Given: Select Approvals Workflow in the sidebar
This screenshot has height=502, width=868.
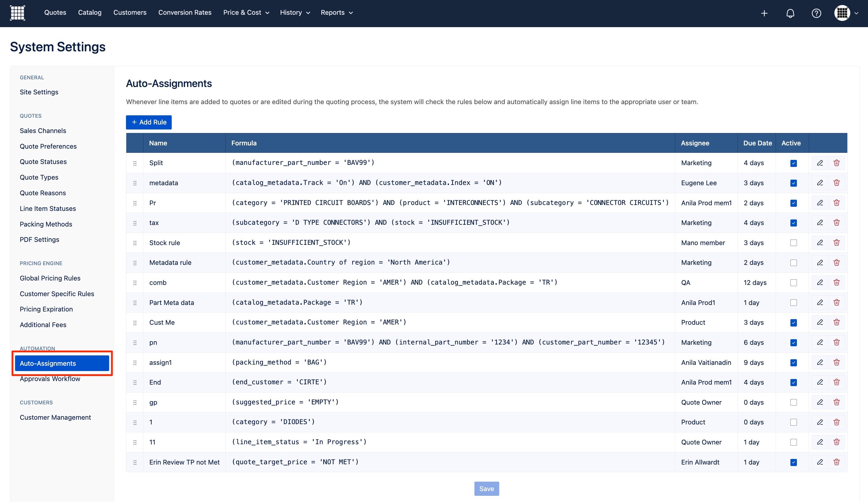Looking at the screenshot, I should tap(50, 379).
